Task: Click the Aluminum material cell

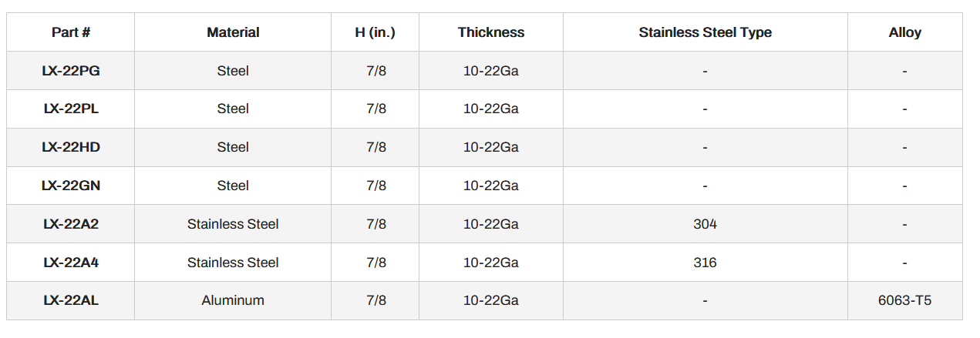Action: click(233, 300)
